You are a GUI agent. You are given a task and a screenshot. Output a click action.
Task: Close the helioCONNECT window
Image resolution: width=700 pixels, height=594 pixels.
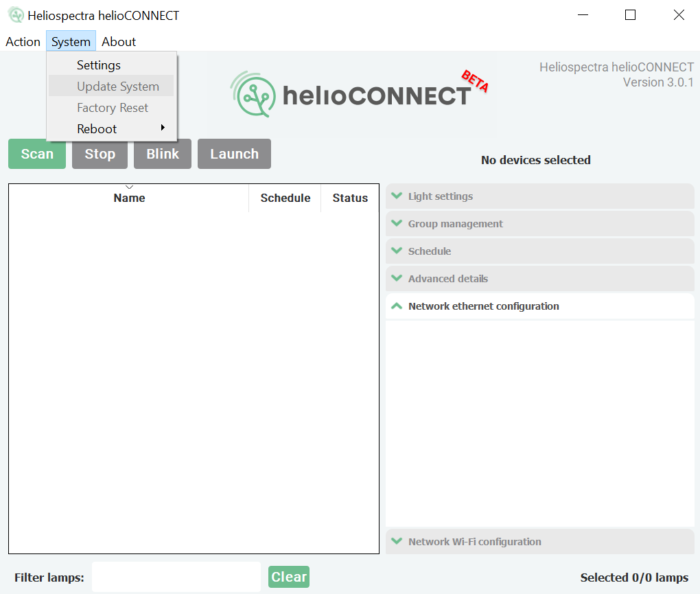[x=679, y=15]
